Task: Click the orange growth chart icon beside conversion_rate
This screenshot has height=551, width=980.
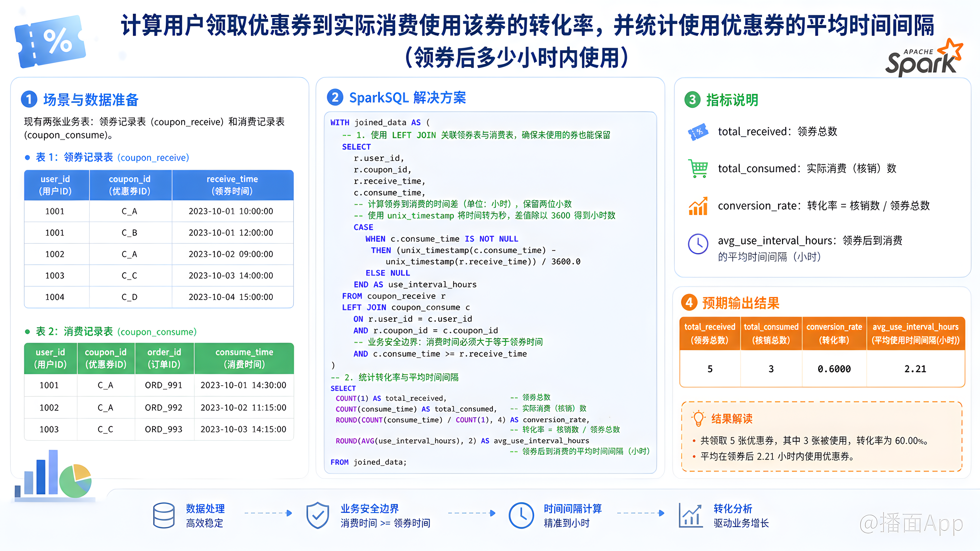Action: click(x=698, y=206)
